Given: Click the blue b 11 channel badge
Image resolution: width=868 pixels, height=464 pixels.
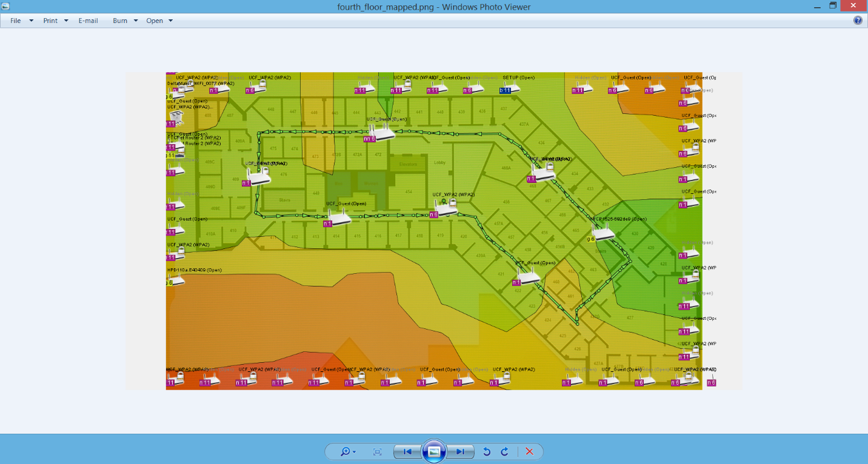Looking at the screenshot, I should pos(505,90).
